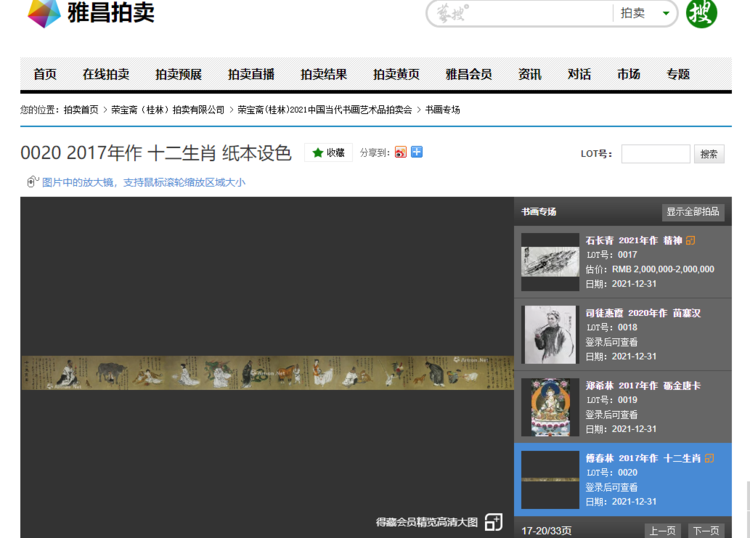Go to 拍卖预展 section
The width and height of the screenshot is (750, 538).
pyautogui.click(x=178, y=74)
